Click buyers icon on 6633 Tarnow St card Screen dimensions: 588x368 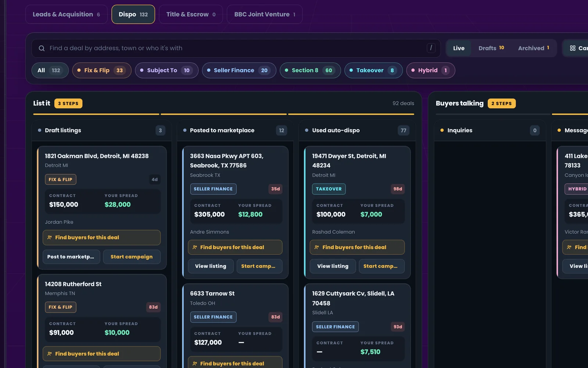tap(195, 364)
